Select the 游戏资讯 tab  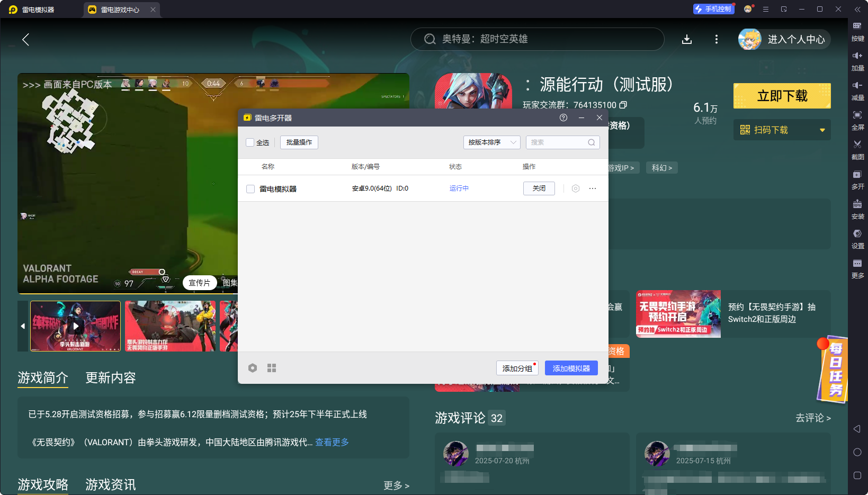pos(111,484)
